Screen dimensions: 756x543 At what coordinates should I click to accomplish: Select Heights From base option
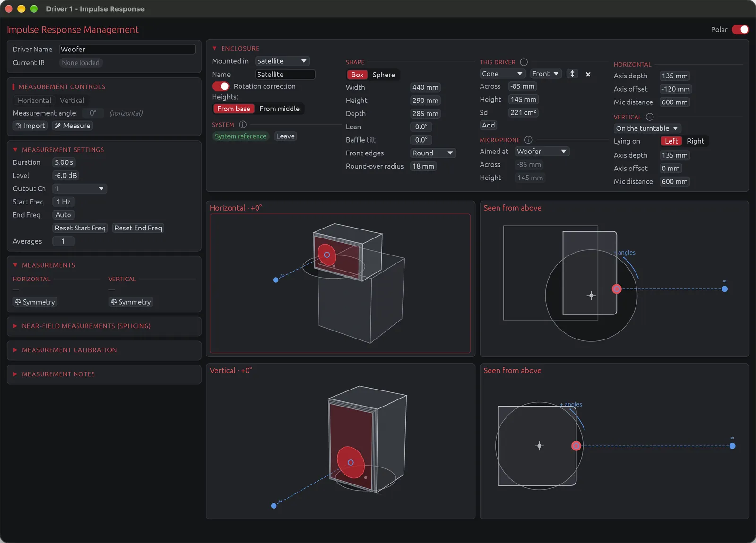233,109
